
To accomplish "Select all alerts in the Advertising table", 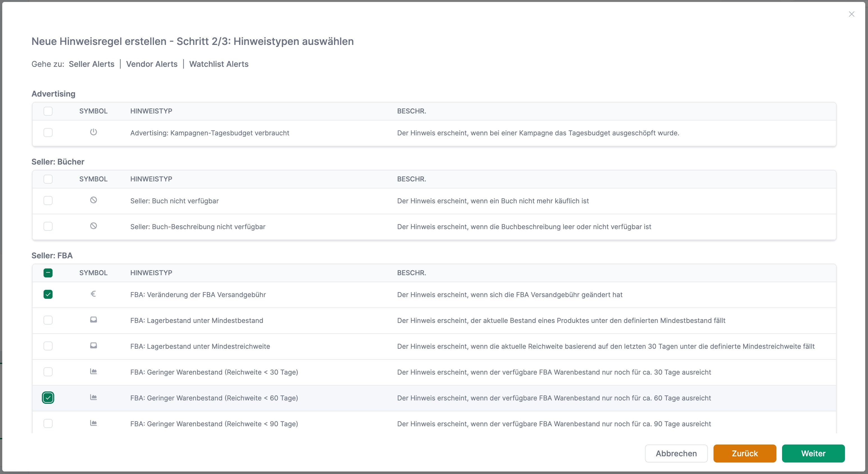I will point(48,111).
